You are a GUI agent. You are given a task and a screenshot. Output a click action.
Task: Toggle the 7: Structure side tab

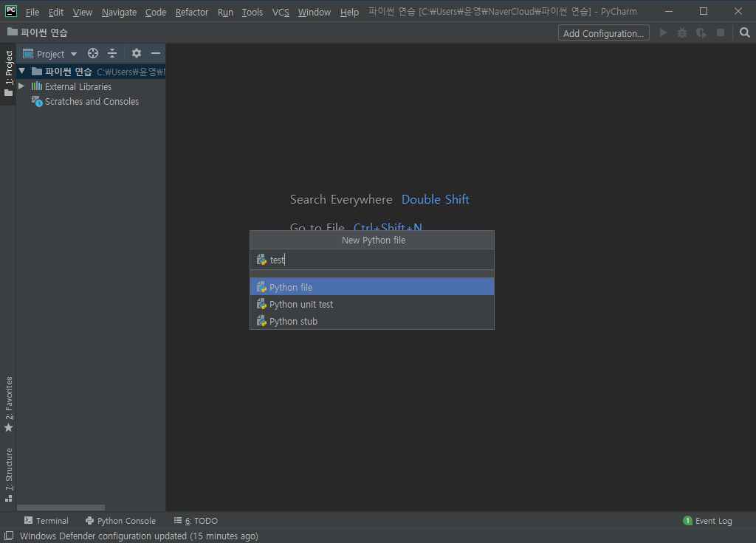9,474
